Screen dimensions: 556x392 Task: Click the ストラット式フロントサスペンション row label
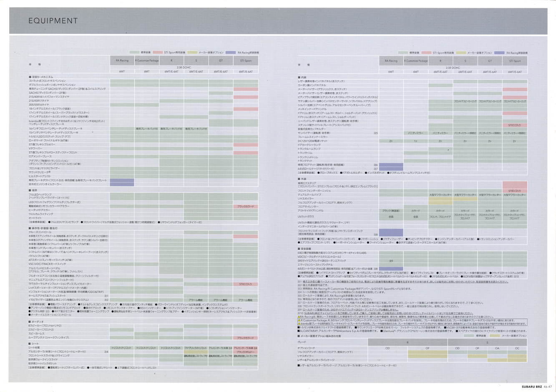[47, 81]
